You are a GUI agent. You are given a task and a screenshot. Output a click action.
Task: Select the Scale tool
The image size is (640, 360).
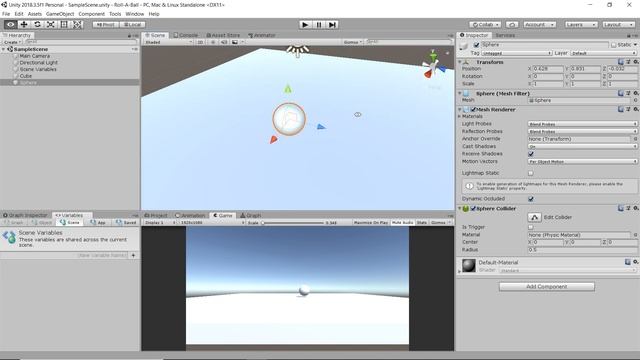pos(51,24)
